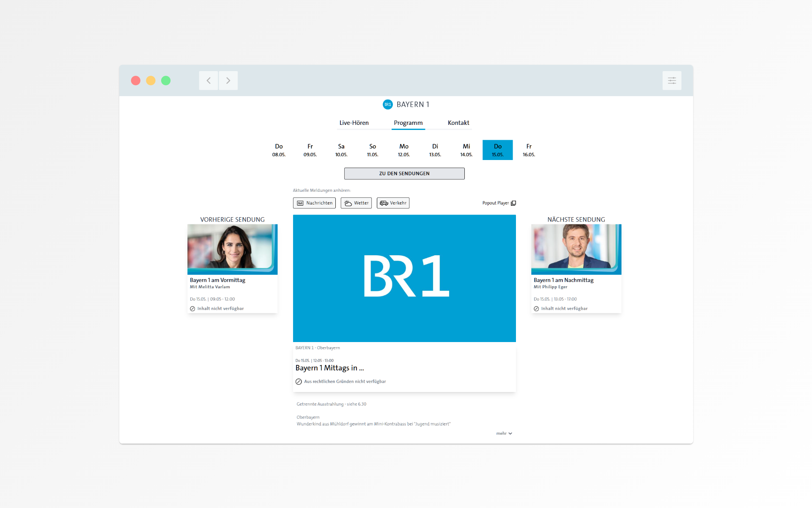This screenshot has height=508, width=812.
Task: Click the Nachrichten radio icon
Action: [x=300, y=203]
